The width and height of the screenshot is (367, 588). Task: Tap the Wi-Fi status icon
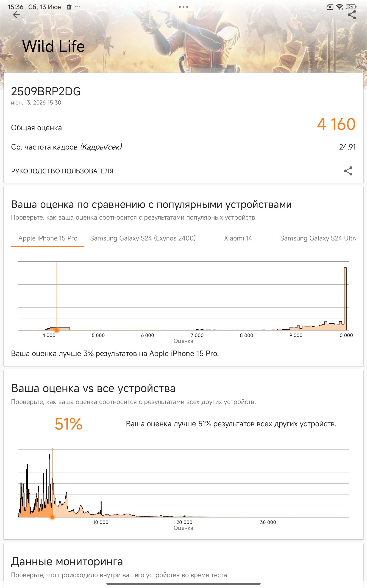[339, 7]
